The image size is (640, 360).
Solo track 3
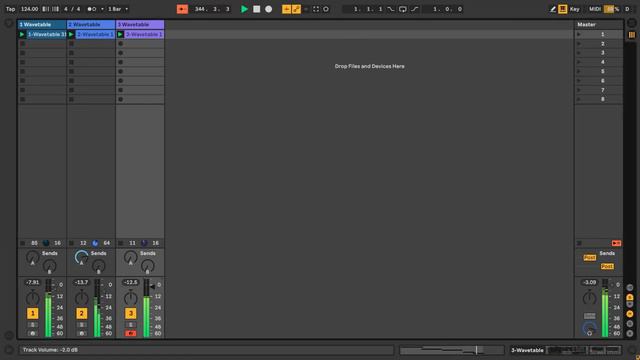pos(131,325)
